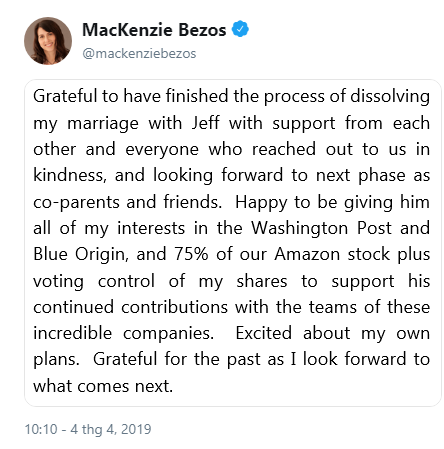Click "what comes next." ending the tweet
The height and width of the screenshot is (449, 444).
103,386
